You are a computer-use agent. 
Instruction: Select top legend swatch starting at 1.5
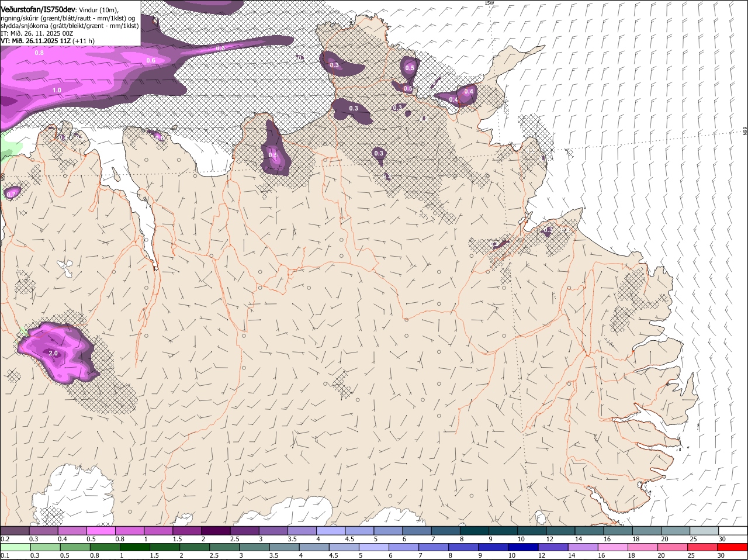187,531
